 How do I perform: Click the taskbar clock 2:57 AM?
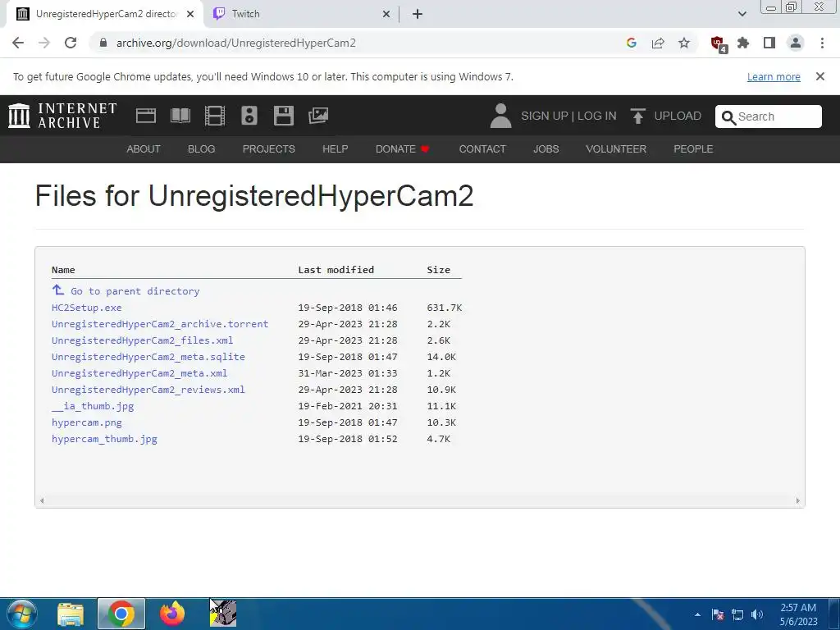(798, 608)
